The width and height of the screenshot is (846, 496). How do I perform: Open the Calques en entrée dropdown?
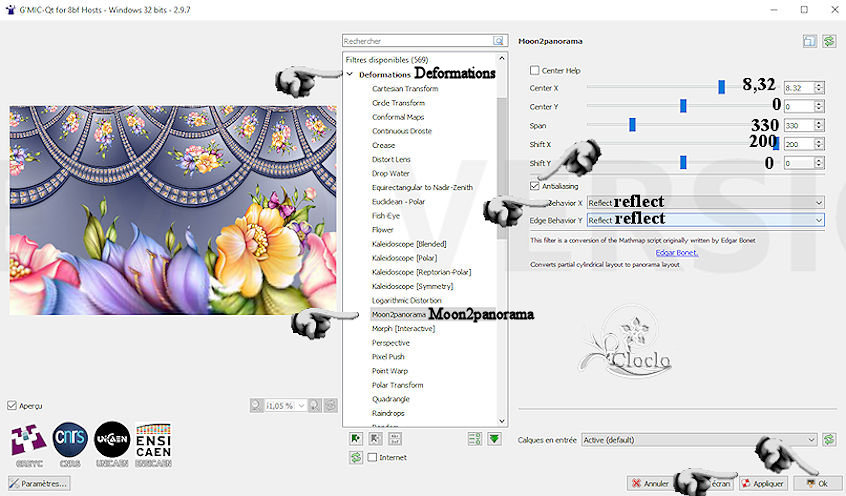tap(698, 439)
